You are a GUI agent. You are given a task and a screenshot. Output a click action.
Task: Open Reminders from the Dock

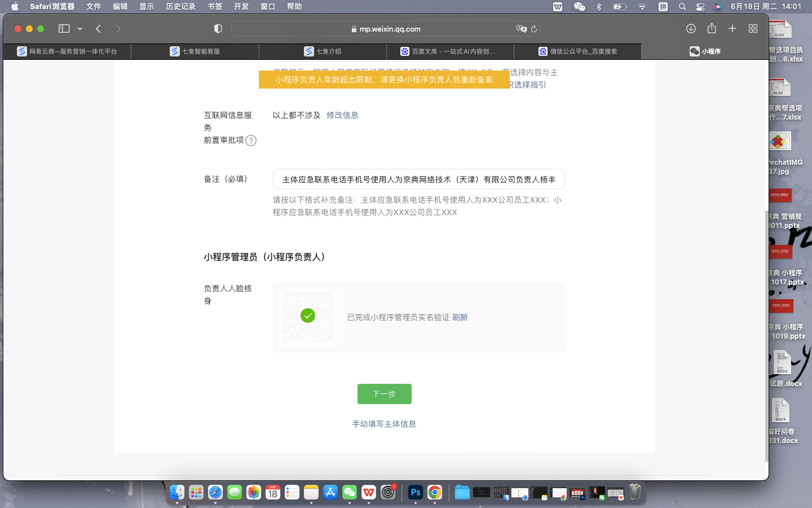[x=292, y=492]
